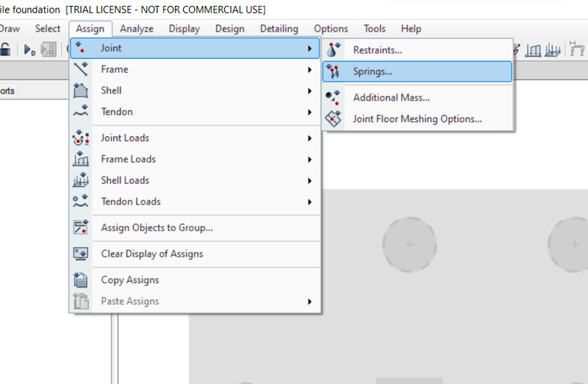
Task: Click the Additional Mass icon
Action: pyautogui.click(x=333, y=98)
